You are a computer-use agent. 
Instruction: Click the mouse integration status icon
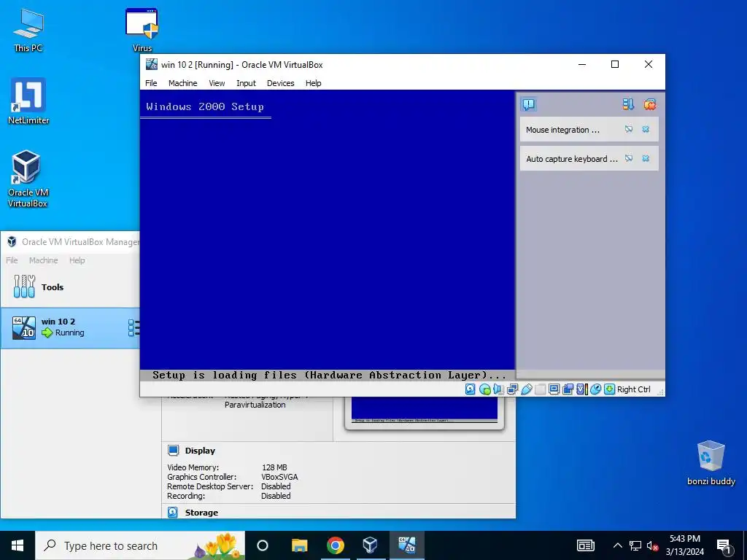point(595,389)
